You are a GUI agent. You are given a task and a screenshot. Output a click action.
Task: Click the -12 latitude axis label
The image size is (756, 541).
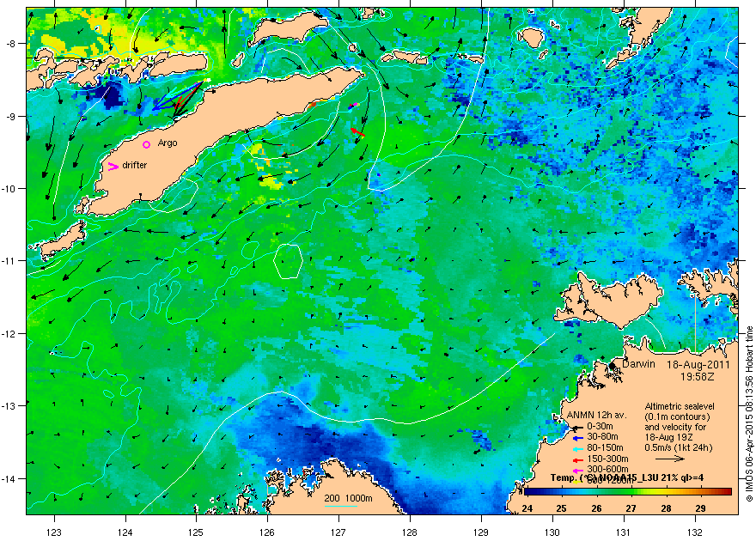(x=9, y=333)
